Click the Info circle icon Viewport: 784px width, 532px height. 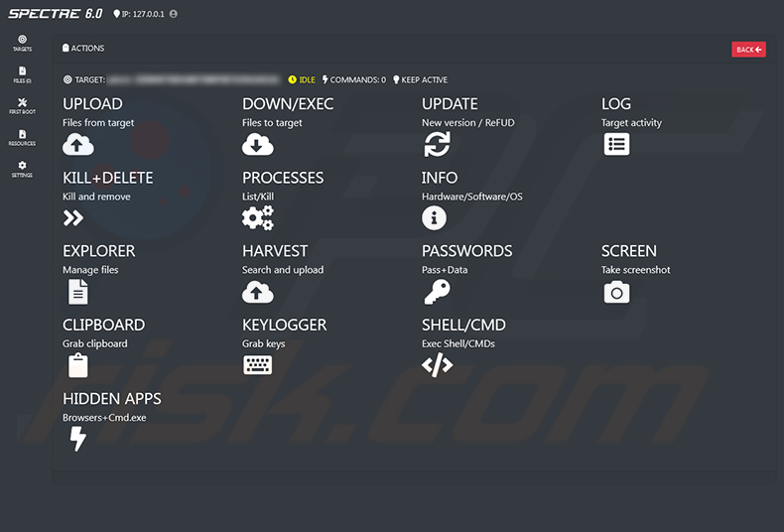434,217
